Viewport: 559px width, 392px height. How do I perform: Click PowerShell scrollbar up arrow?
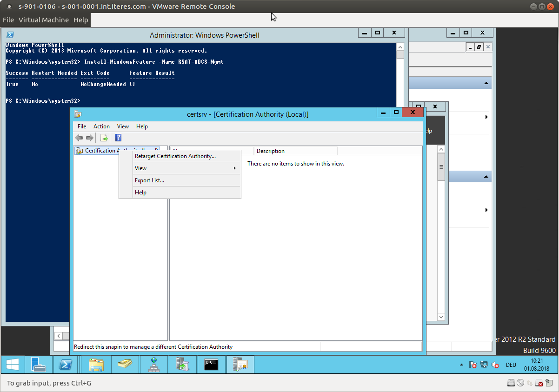[x=400, y=47]
